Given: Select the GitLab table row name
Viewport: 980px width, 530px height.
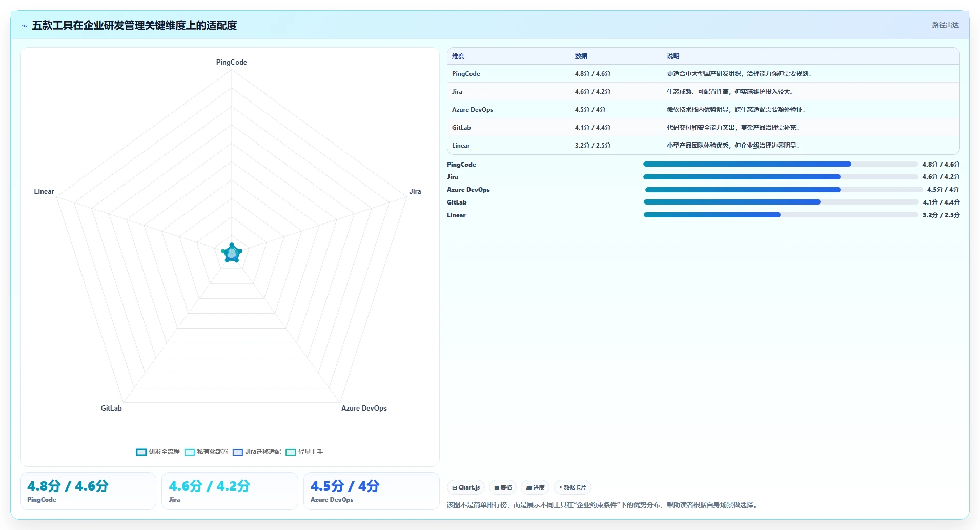Looking at the screenshot, I should (461, 128).
